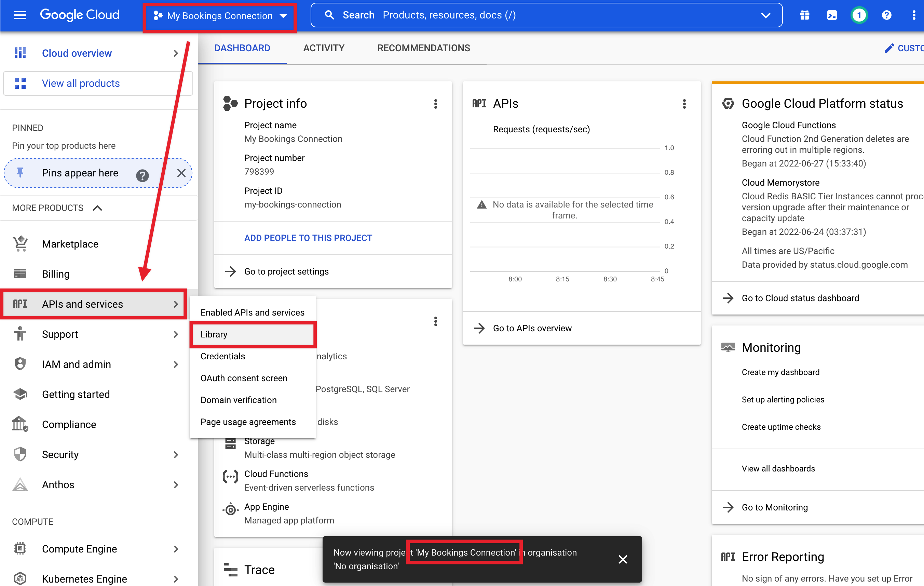This screenshot has width=924, height=586.
Task: Expand IAM and admin submenu arrow
Action: pyautogui.click(x=176, y=364)
